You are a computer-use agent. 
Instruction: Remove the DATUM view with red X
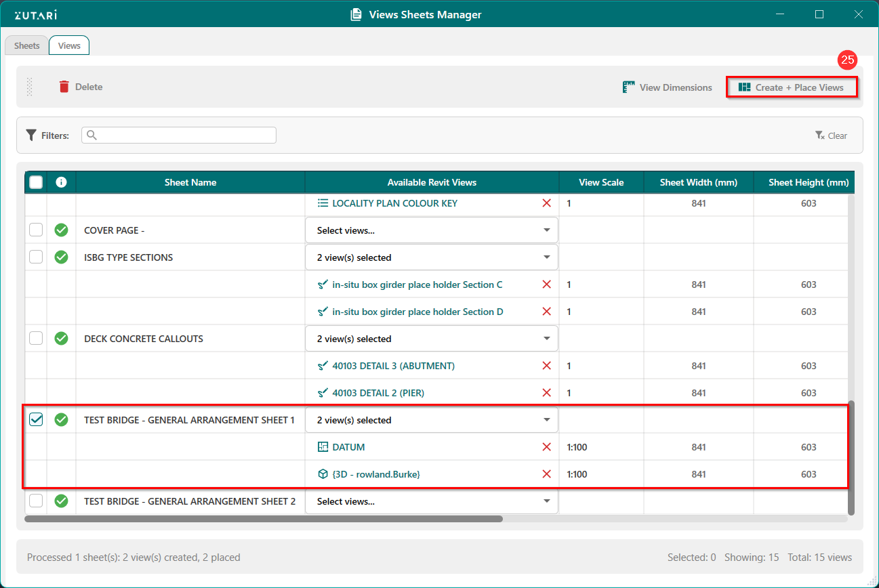[x=546, y=447]
